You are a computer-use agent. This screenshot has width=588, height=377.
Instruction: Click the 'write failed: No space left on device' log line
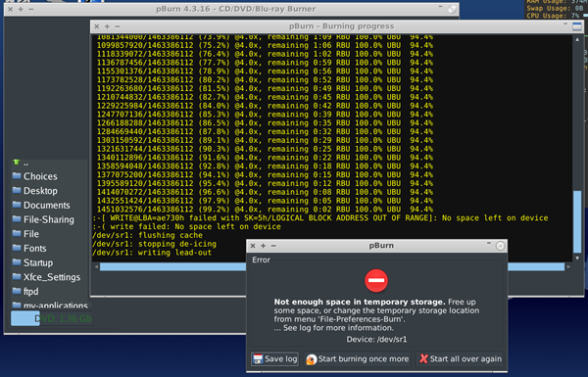(186, 227)
